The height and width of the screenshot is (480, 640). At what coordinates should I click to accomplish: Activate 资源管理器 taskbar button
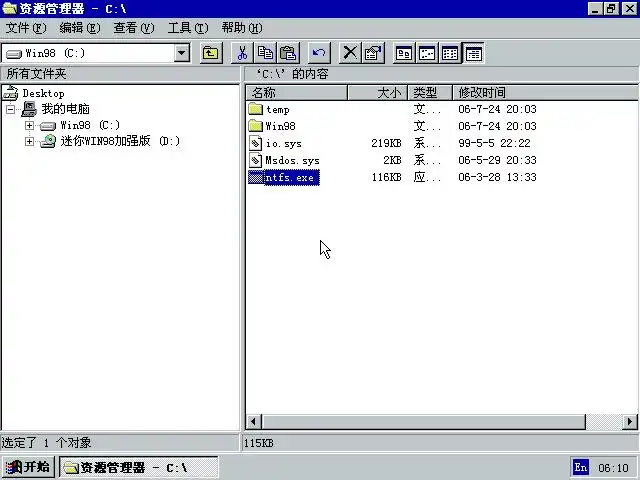[x=139, y=467]
